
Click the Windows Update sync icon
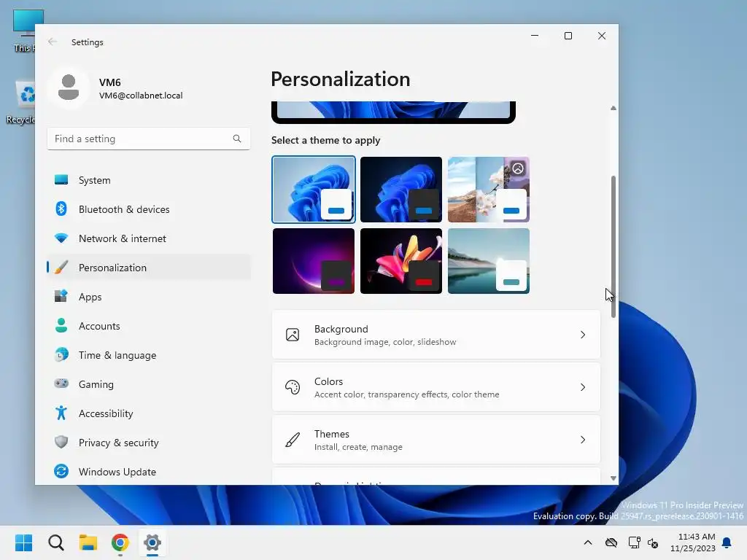[x=61, y=471]
